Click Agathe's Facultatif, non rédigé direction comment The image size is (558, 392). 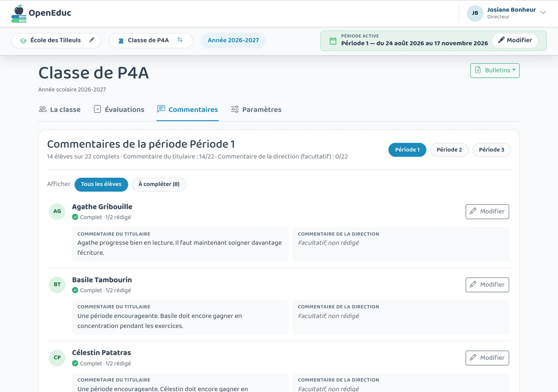[329, 243]
